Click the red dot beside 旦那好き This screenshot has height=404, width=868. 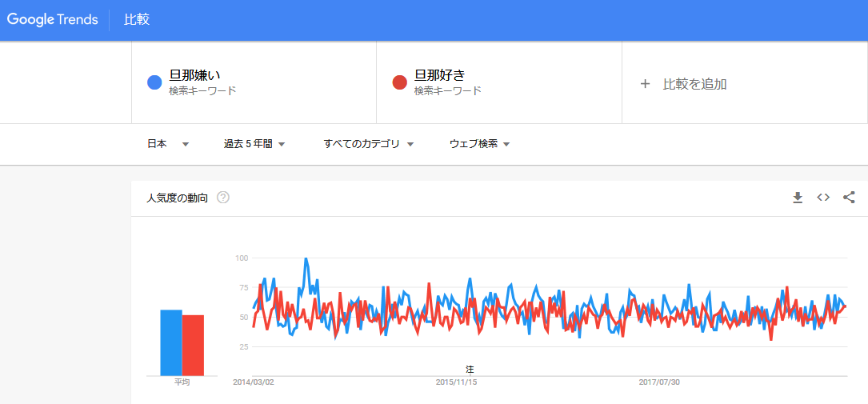coord(400,82)
